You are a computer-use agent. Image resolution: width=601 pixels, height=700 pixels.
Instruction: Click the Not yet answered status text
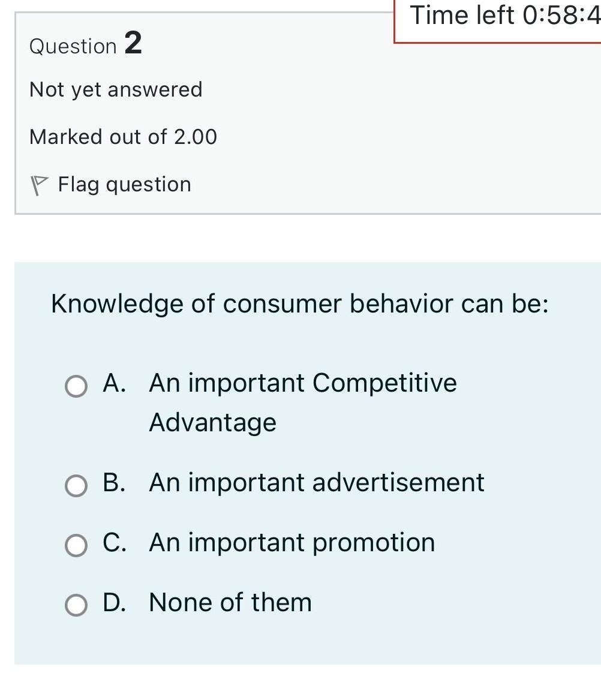click(x=116, y=89)
